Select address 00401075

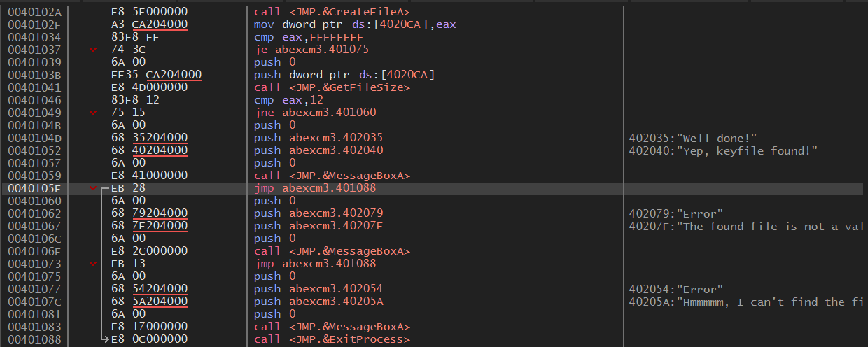pyautogui.click(x=34, y=276)
